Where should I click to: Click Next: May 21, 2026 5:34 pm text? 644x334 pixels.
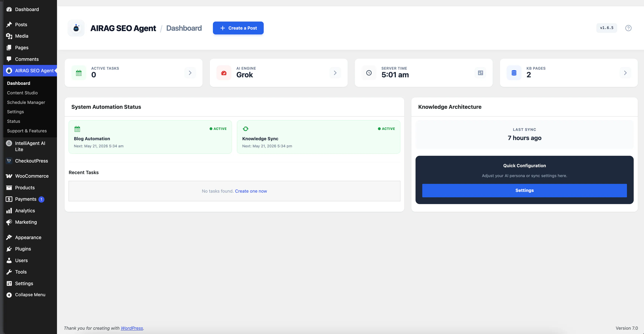coord(267,146)
